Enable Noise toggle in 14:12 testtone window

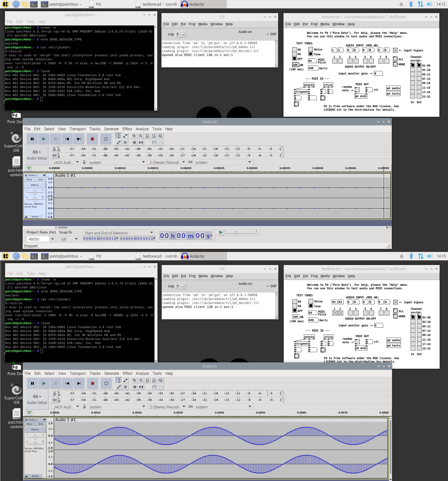(x=310, y=49)
